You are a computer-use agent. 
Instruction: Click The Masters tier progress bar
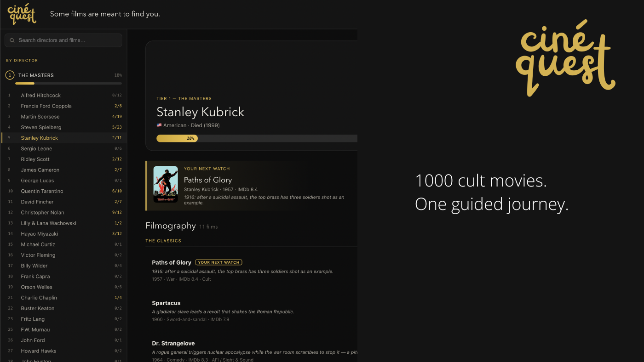point(69,84)
